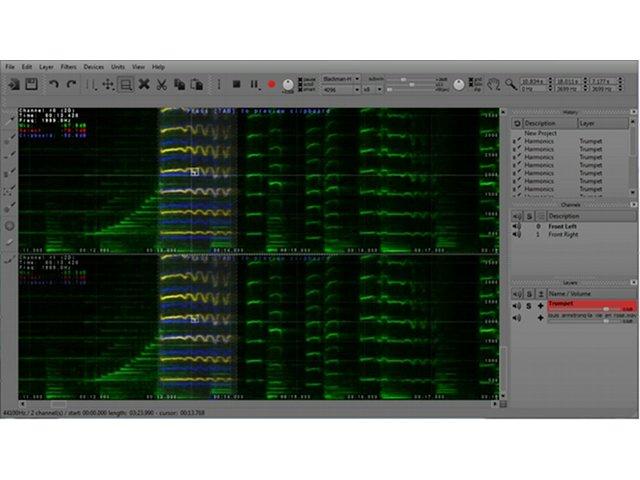This screenshot has width=640, height=480.
Task: Open the Devices menu
Action: 94,66
